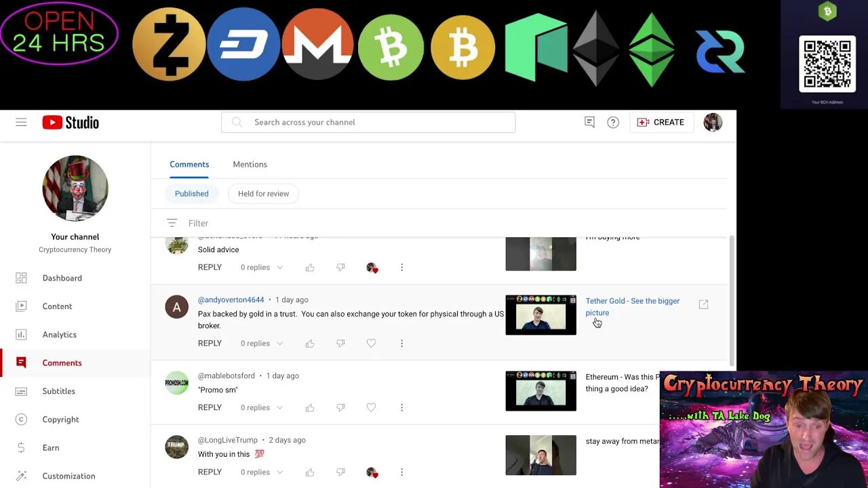
Task: Like the 'Solid advice' comment
Action: (x=310, y=268)
